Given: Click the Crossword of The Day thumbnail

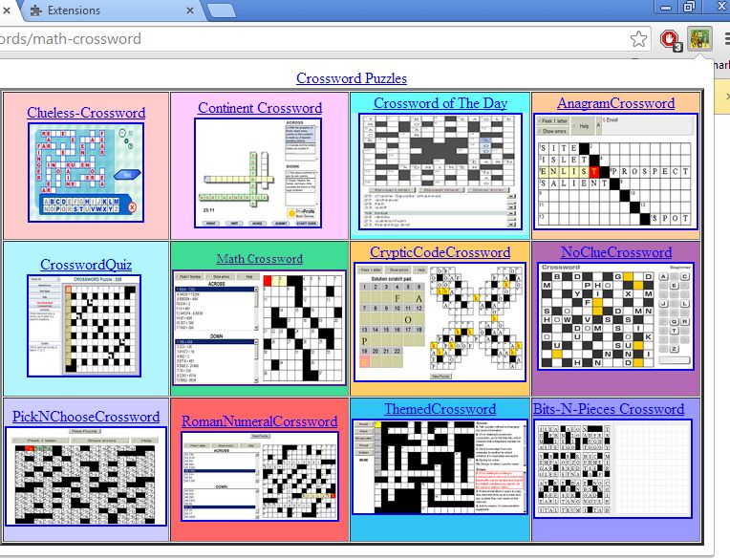Looking at the screenshot, I should pos(440,171).
